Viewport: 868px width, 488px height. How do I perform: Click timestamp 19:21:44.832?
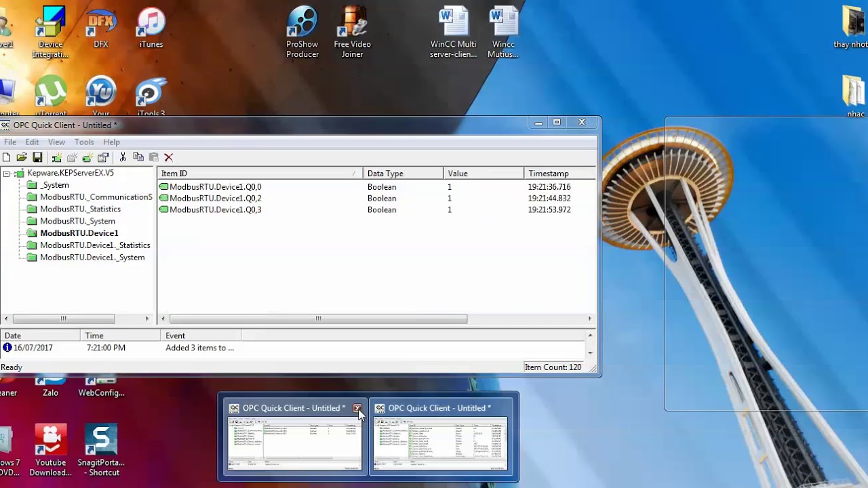coord(549,199)
